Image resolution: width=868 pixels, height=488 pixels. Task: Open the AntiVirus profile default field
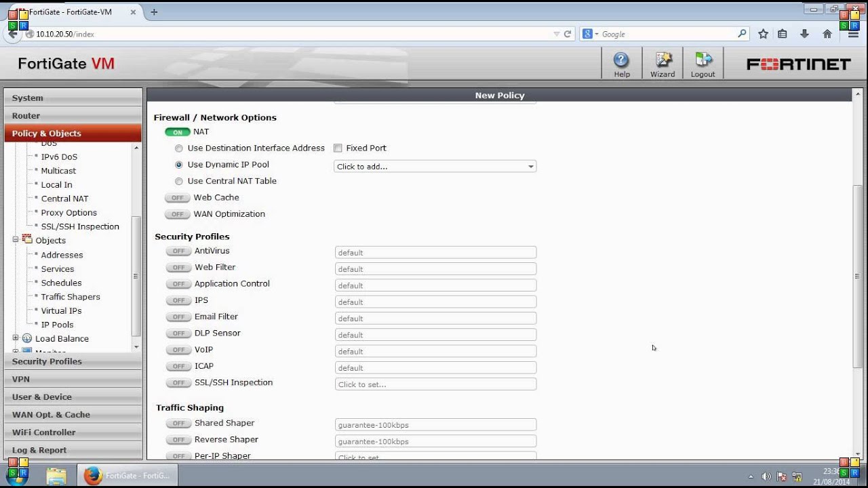pos(435,252)
